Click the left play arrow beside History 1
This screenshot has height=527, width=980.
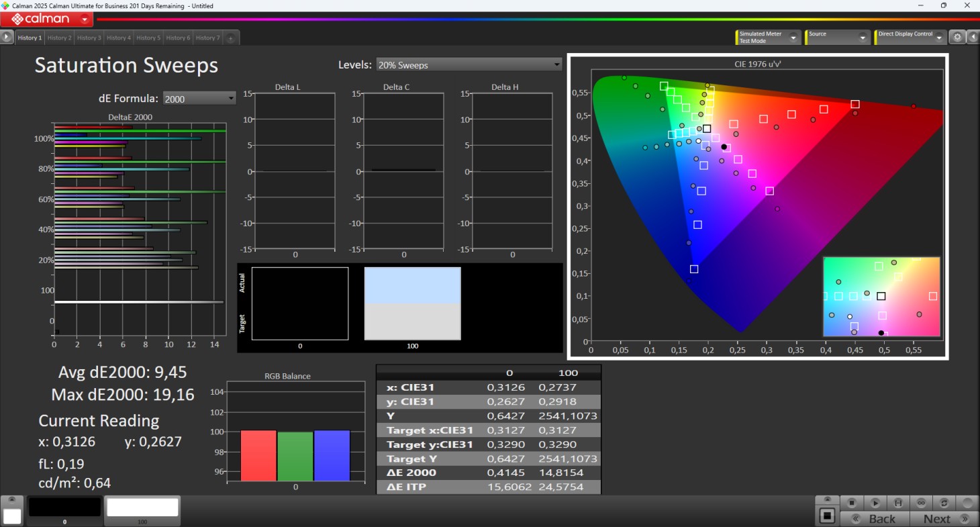(x=7, y=38)
